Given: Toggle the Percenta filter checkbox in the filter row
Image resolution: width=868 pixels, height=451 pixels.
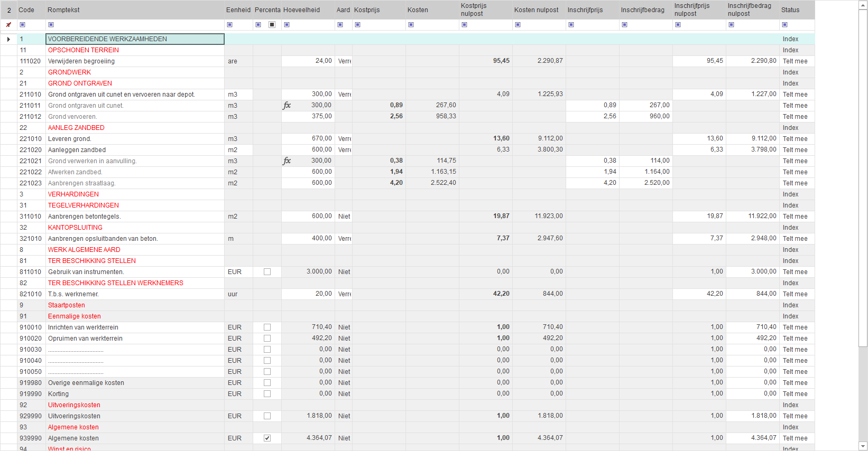Looking at the screenshot, I should [272, 25].
